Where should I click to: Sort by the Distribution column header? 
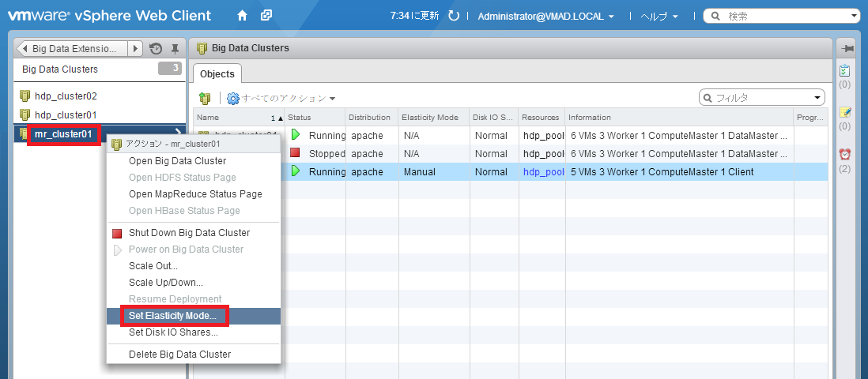pos(371,118)
